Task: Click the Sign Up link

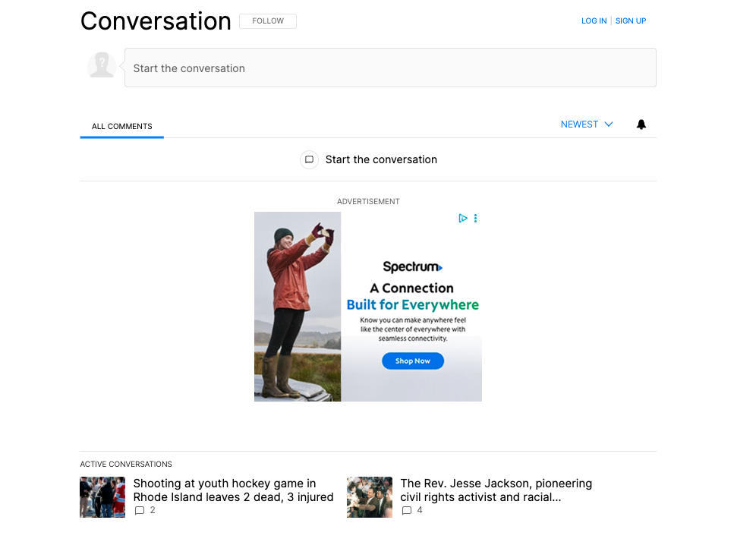Action: pyautogui.click(x=631, y=21)
